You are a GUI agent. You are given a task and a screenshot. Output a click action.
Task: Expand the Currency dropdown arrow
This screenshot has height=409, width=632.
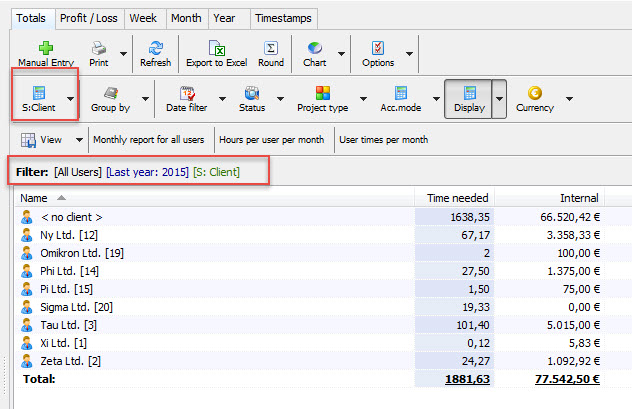pos(569,100)
